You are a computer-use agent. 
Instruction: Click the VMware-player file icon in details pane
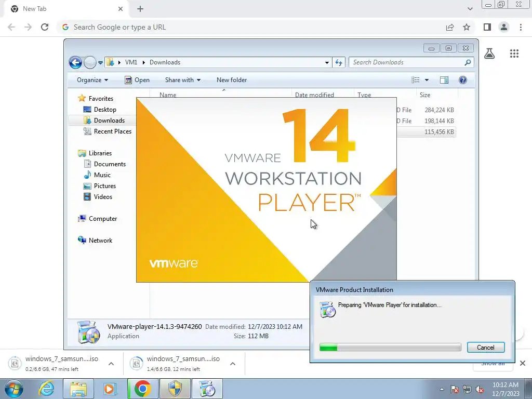[88, 332]
